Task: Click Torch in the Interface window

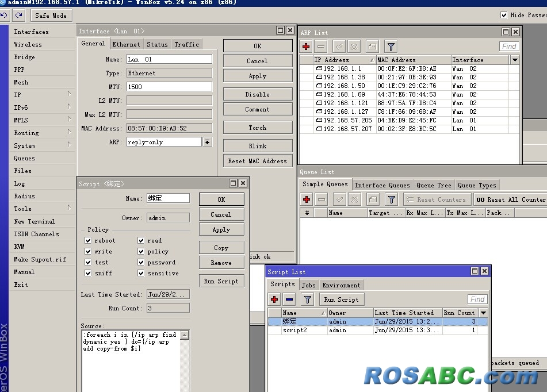Action: pos(258,128)
